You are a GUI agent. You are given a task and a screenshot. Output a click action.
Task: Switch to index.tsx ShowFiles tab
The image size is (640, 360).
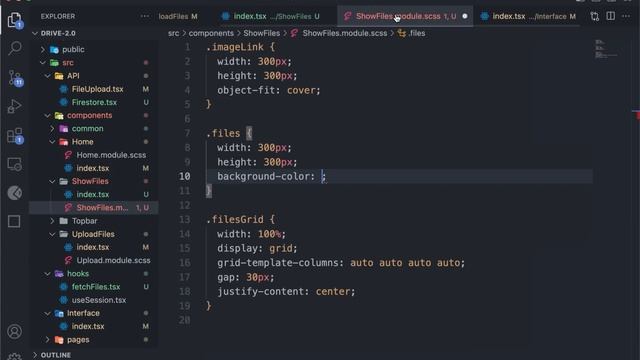271,16
